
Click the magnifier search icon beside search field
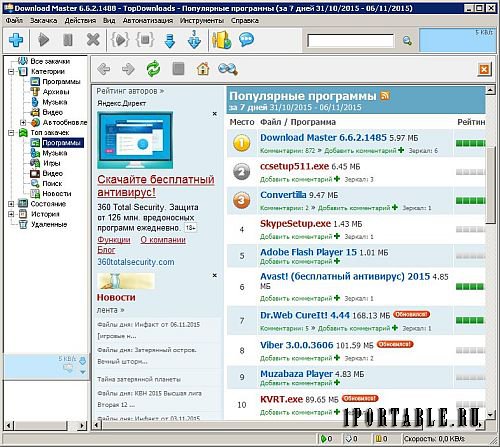point(407,41)
